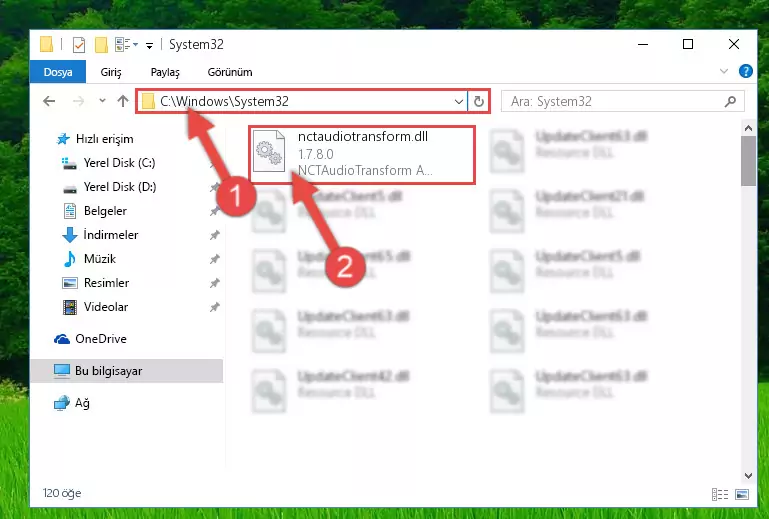Open Hızlı erişim in the navigation pane
This screenshot has height=519, width=769.
(x=96, y=139)
